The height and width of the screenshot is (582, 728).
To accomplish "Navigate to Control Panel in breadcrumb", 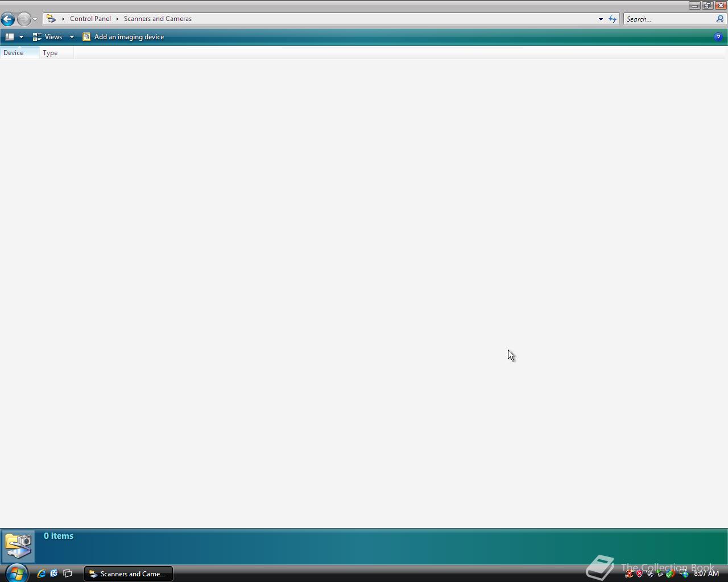I will pyautogui.click(x=90, y=19).
